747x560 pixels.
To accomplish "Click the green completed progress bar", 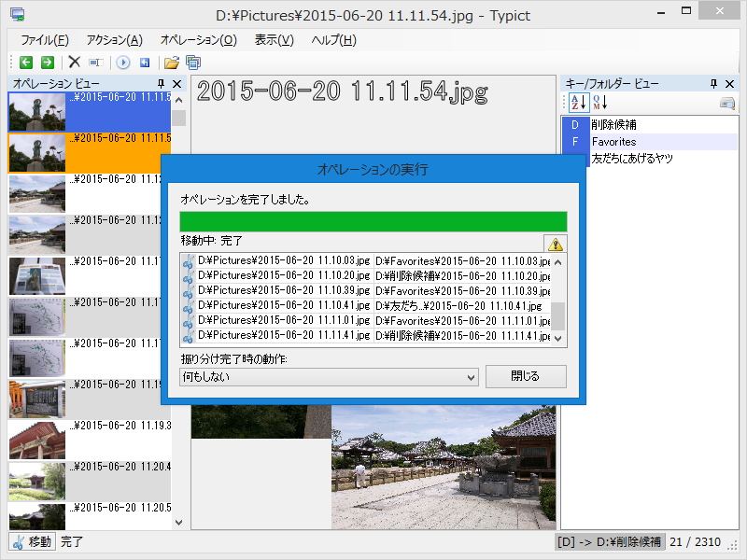I will 373,221.
